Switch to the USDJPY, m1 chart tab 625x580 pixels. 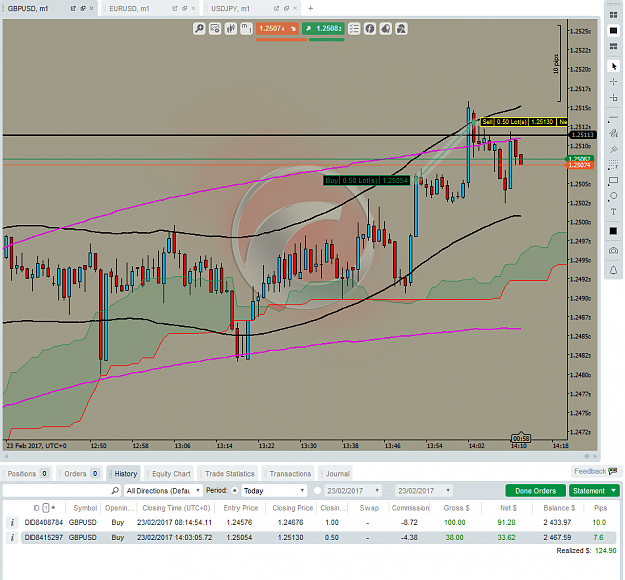pos(230,8)
